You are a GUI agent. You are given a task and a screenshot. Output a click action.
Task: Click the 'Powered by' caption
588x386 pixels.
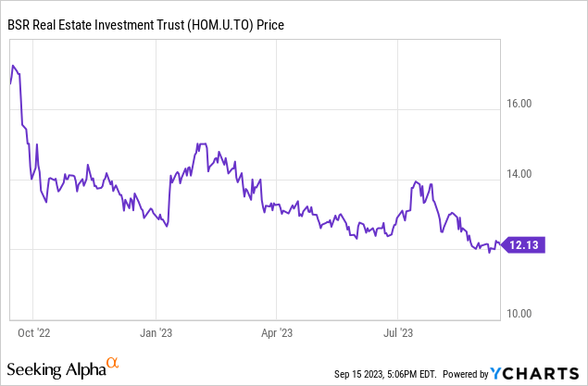point(465,374)
